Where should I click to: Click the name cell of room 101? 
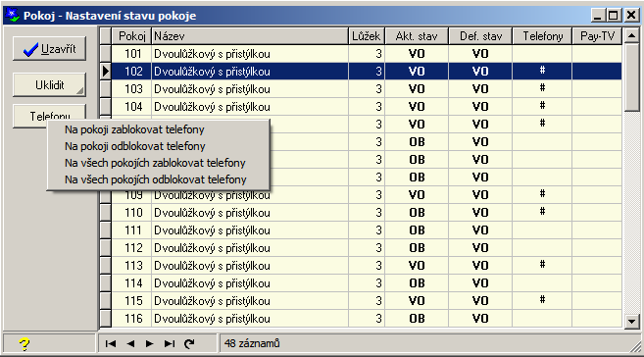250,54
